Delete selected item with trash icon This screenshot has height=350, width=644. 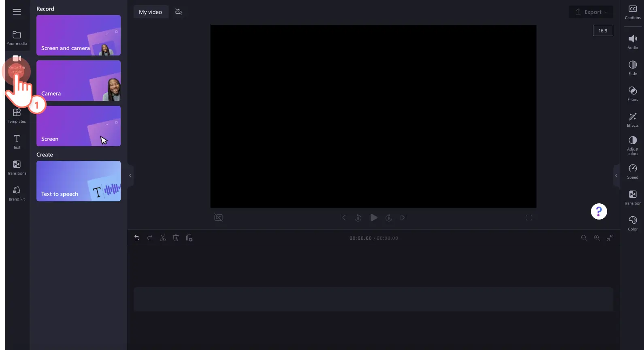[176, 238]
